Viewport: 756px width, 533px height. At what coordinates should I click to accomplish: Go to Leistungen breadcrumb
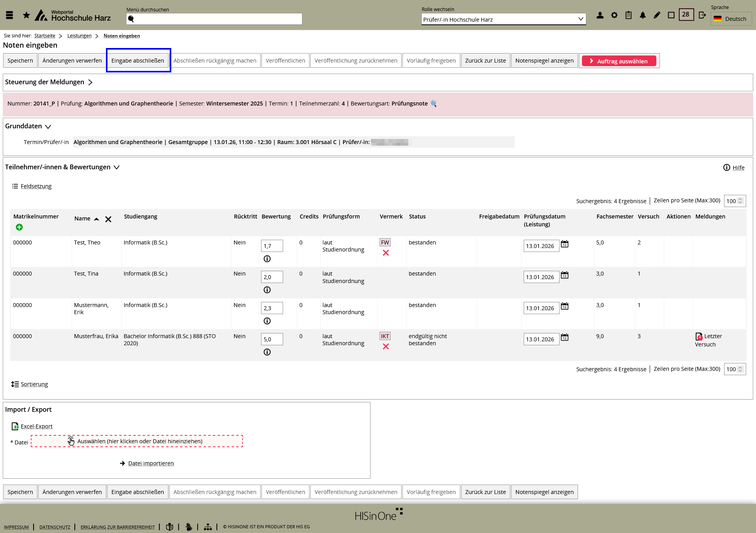tap(79, 36)
